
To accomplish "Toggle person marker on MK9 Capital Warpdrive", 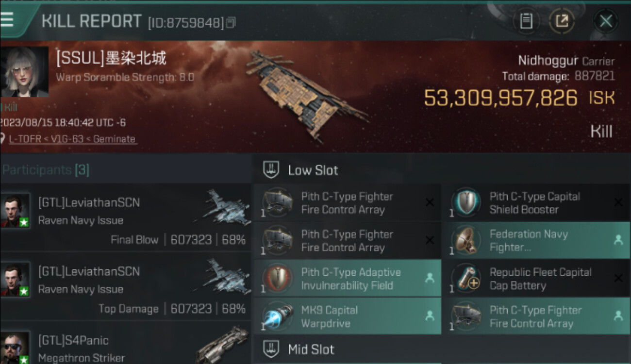I will pyautogui.click(x=430, y=316).
